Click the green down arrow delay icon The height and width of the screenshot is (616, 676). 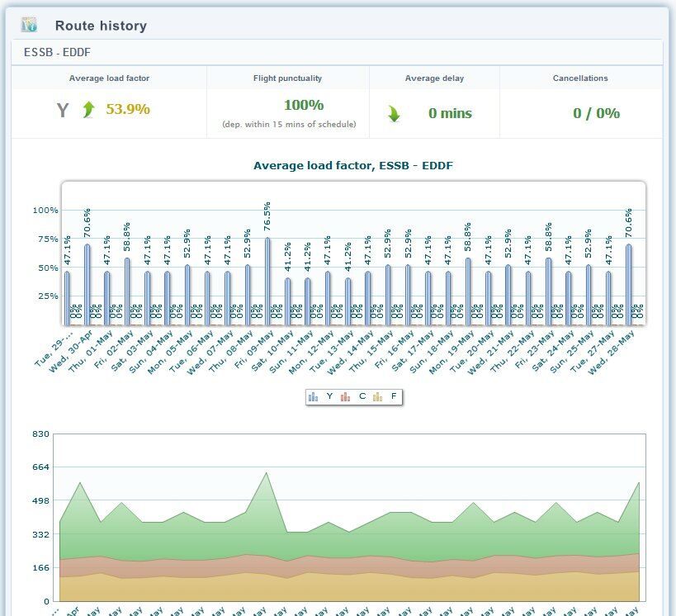tap(395, 114)
